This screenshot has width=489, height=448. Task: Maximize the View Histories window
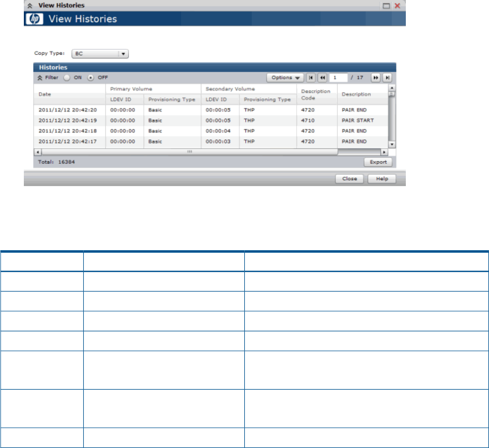(x=386, y=6)
